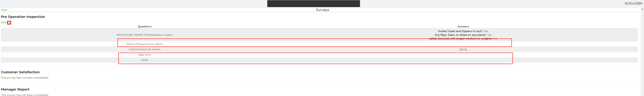Open the Manager Report survey link

tap(11, 95)
